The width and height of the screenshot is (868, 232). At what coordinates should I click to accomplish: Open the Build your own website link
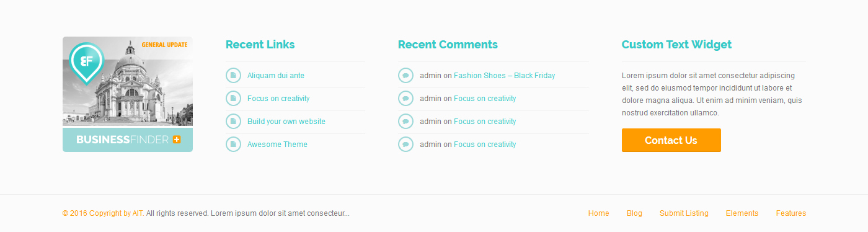click(x=286, y=122)
